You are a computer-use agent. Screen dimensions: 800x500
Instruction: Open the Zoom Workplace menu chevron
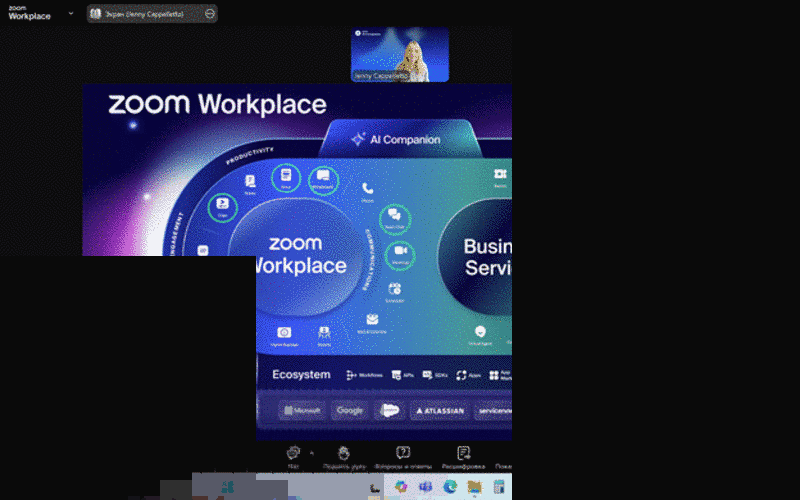(71, 13)
